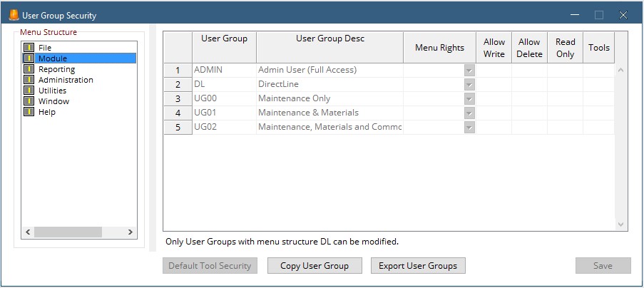Toggle Read Only cell for UG00 row
The height and width of the screenshot is (288, 644).
click(x=565, y=99)
